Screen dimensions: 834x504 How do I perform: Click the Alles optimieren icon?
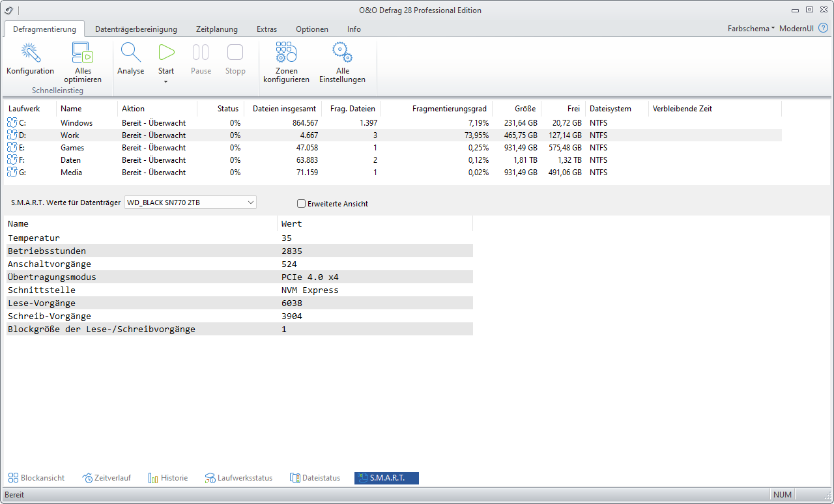pyautogui.click(x=82, y=53)
